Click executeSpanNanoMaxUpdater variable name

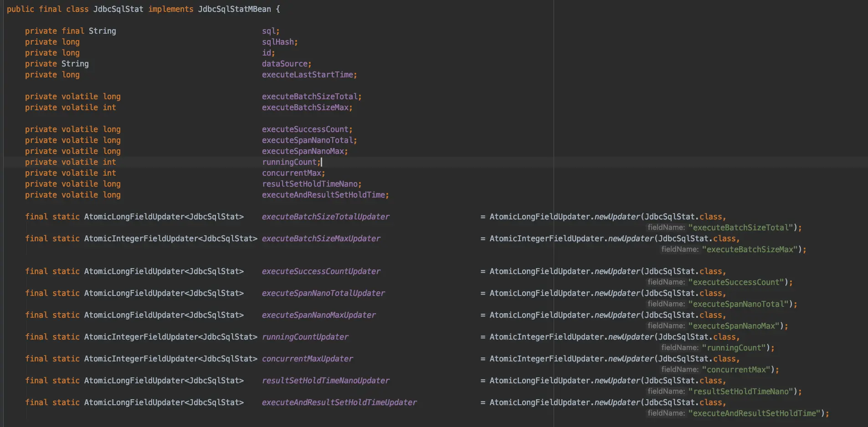pyautogui.click(x=319, y=315)
